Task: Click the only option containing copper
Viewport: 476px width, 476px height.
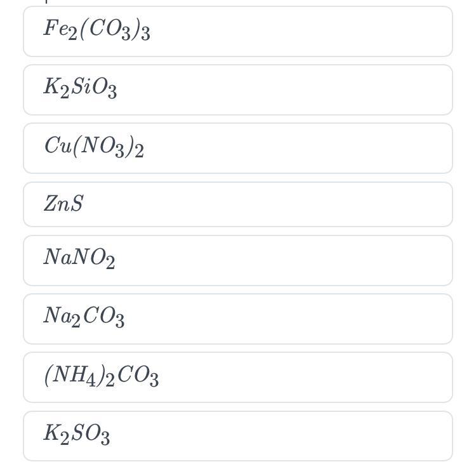Action: coord(237,149)
